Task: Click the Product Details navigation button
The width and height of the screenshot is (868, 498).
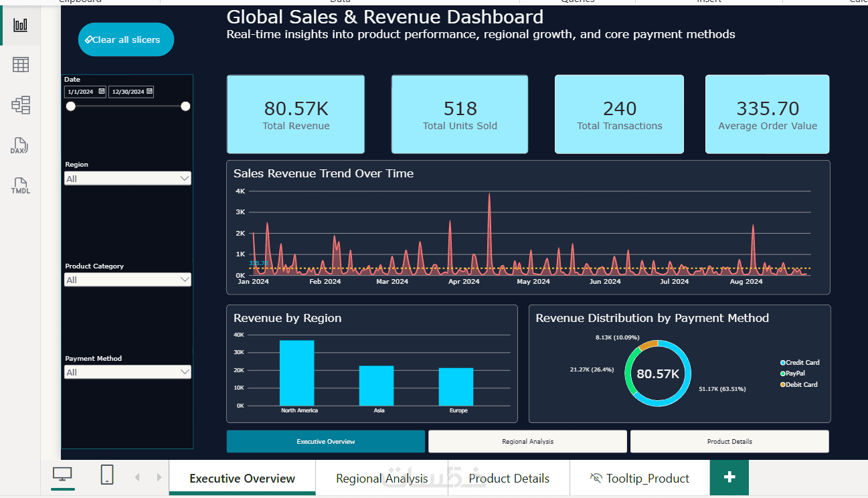Action: [729, 441]
